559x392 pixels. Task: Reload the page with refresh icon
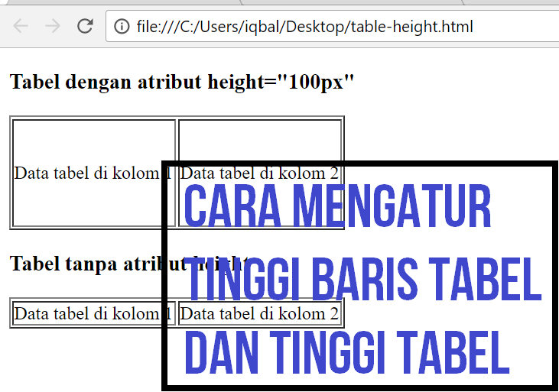[85, 26]
